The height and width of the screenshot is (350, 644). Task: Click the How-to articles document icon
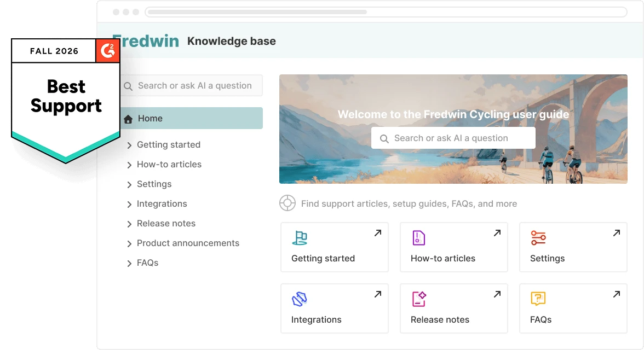click(418, 238)
